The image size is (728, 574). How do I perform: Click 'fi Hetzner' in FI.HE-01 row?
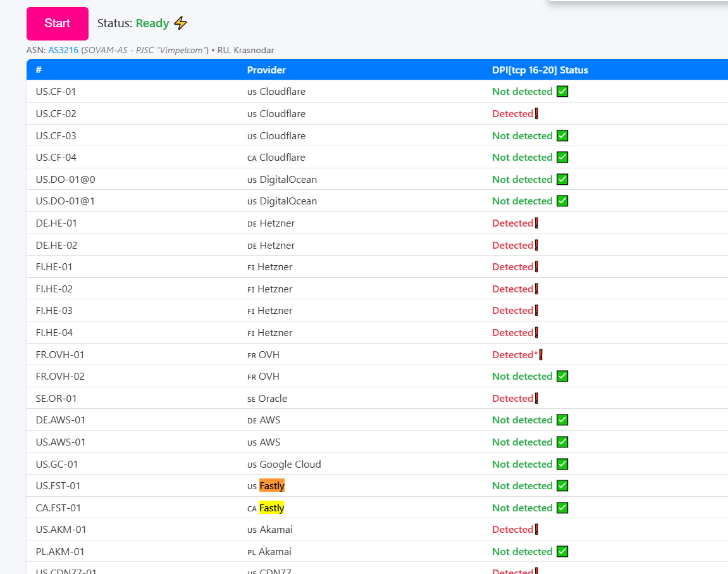(269, 267)
